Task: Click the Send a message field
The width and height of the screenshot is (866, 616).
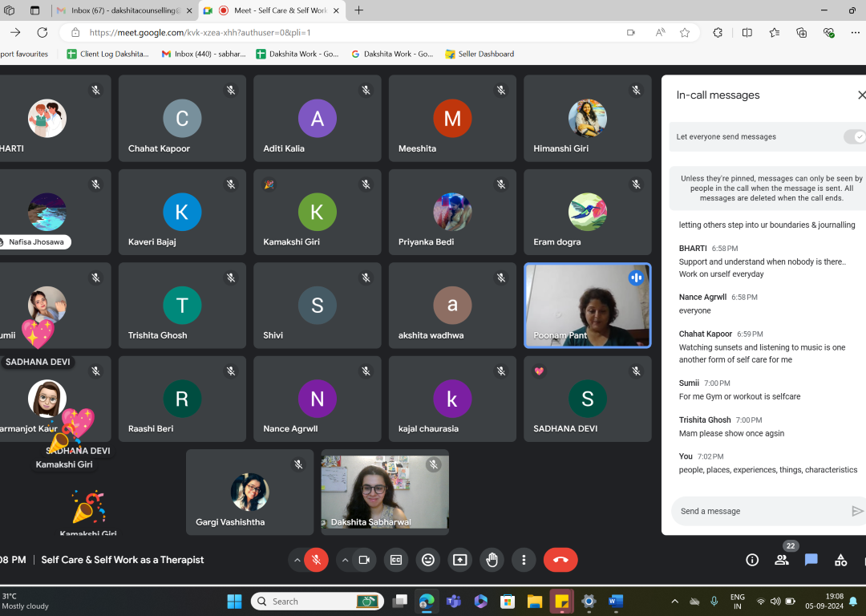Action: [758, 511]
